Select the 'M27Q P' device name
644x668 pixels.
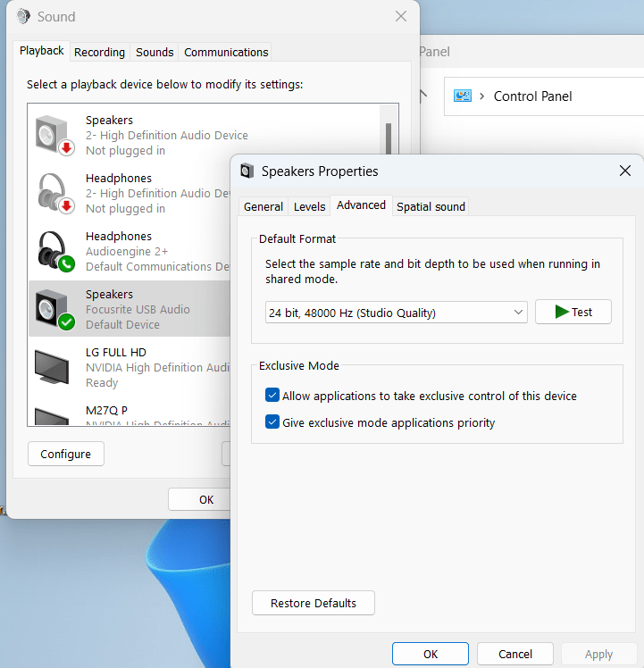click(x=106, y=410)
